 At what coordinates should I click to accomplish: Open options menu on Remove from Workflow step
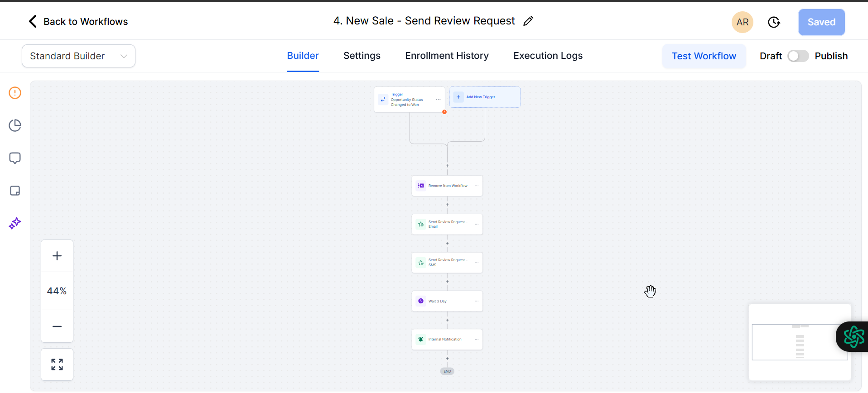pyautogui.click(x=477, y=186)
